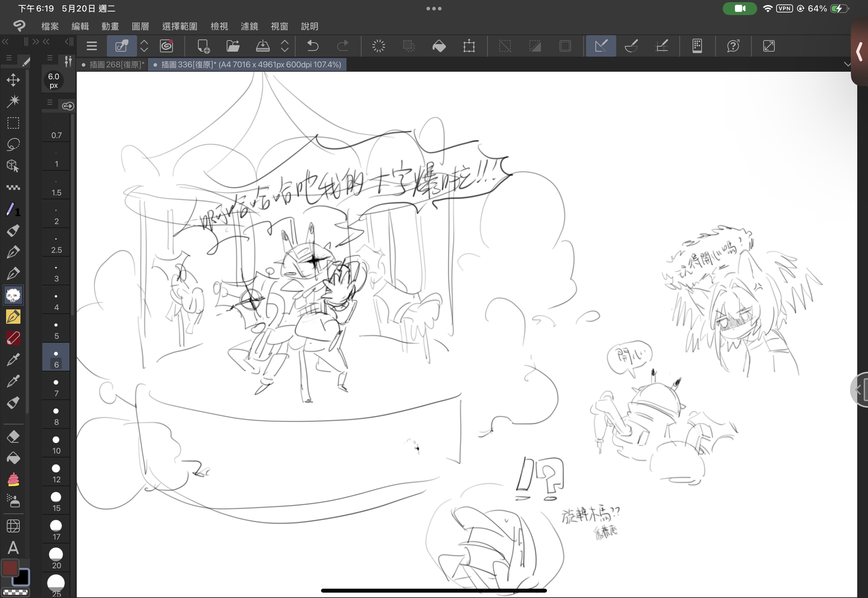868x598 pixels.
Task: Open the help question-mark icon
Action: point(733,46)
